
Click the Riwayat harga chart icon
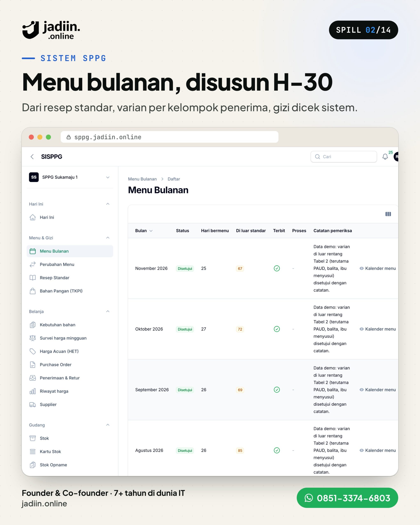pyautogui.click(x=33, y=391)
